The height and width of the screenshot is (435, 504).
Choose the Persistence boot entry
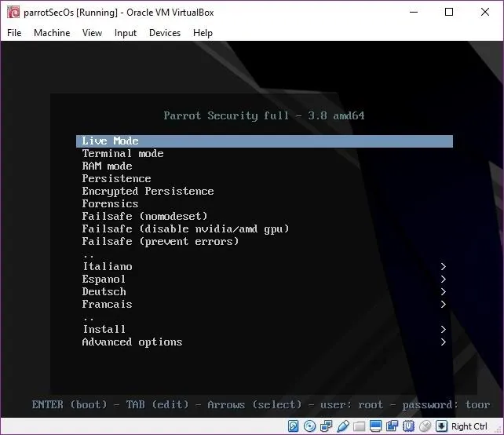coord(265,179)
